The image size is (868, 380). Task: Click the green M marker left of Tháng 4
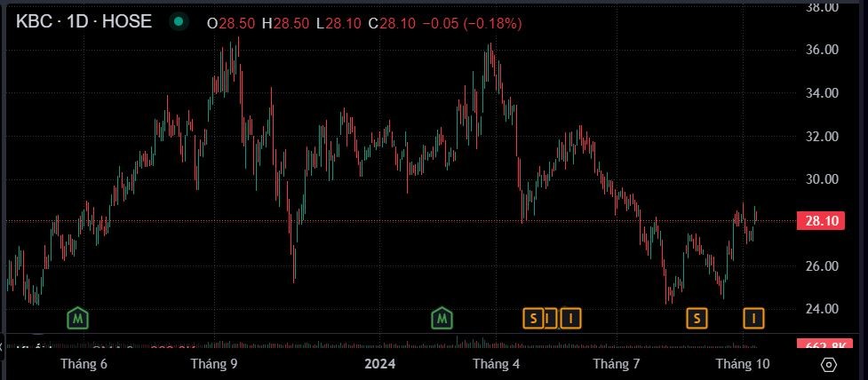pos(442,317)
